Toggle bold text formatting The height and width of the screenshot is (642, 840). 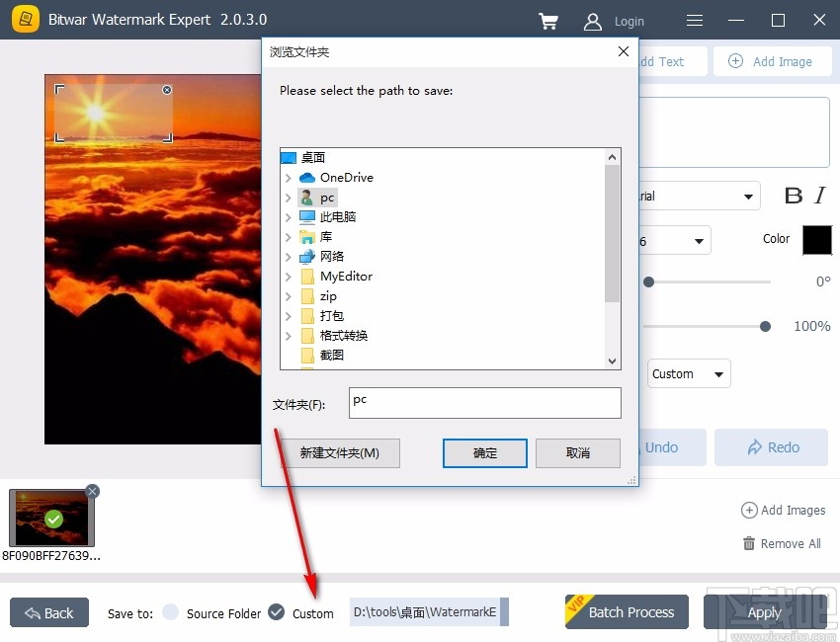[794, 196]
